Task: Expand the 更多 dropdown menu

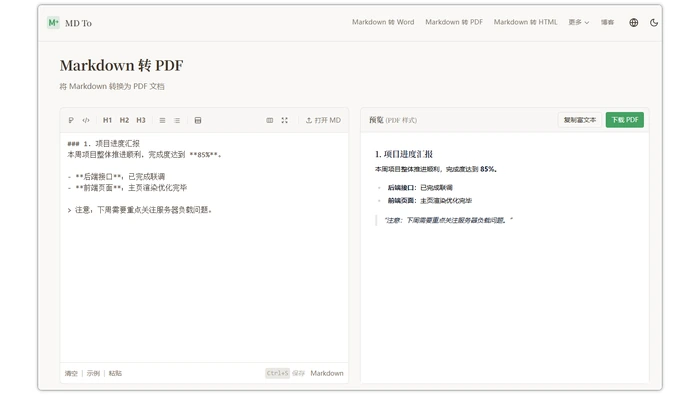Action: click(x=579, y=22)
